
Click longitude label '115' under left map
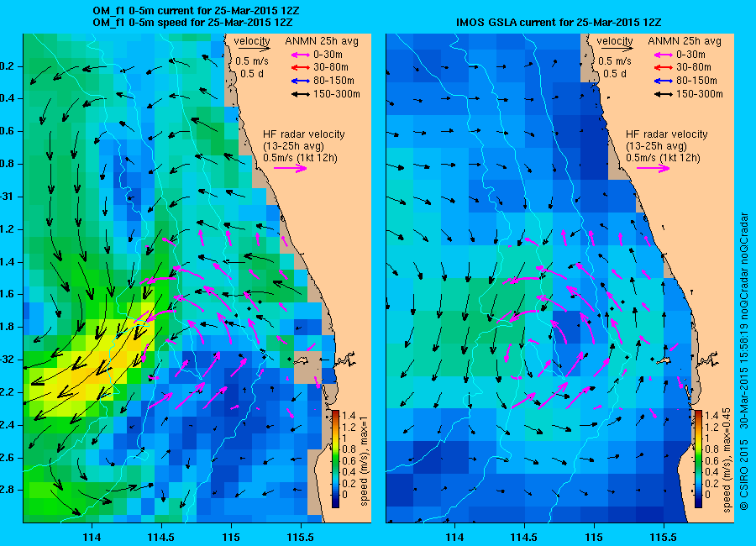click(232, 537)
